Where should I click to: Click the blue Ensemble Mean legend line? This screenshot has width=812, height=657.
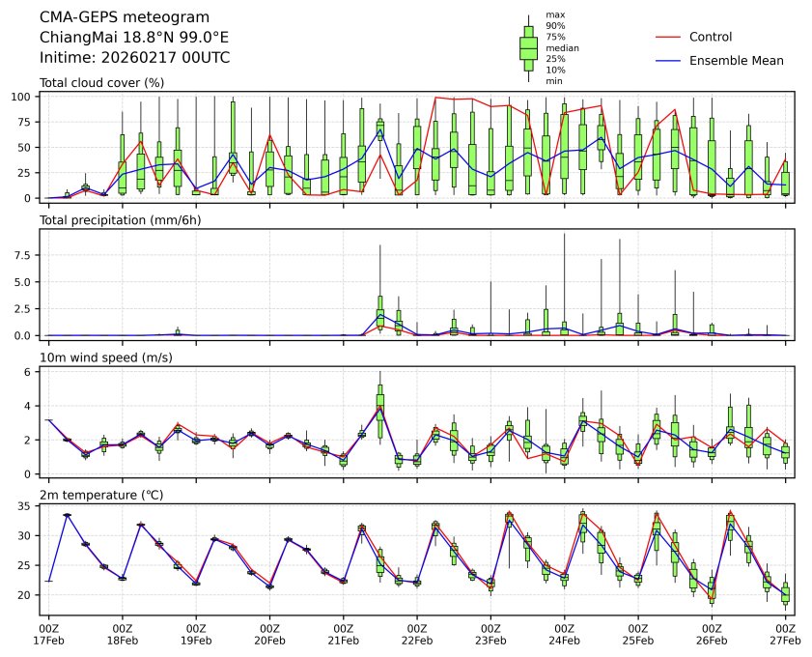[x=669, y=60]
